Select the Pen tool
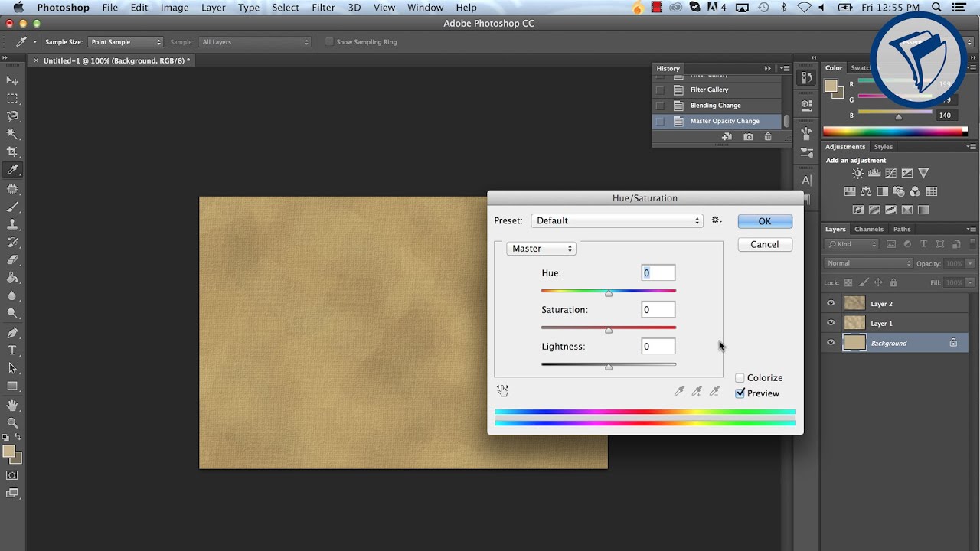 12,333
